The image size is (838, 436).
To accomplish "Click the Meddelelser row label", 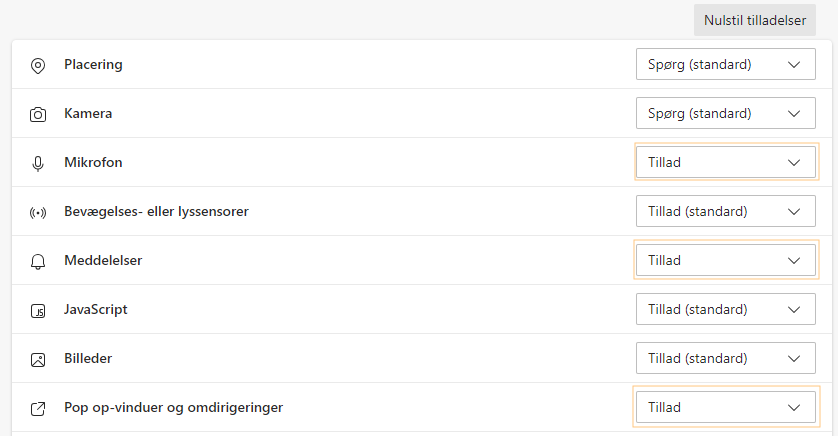I will [x=103, y=260].
